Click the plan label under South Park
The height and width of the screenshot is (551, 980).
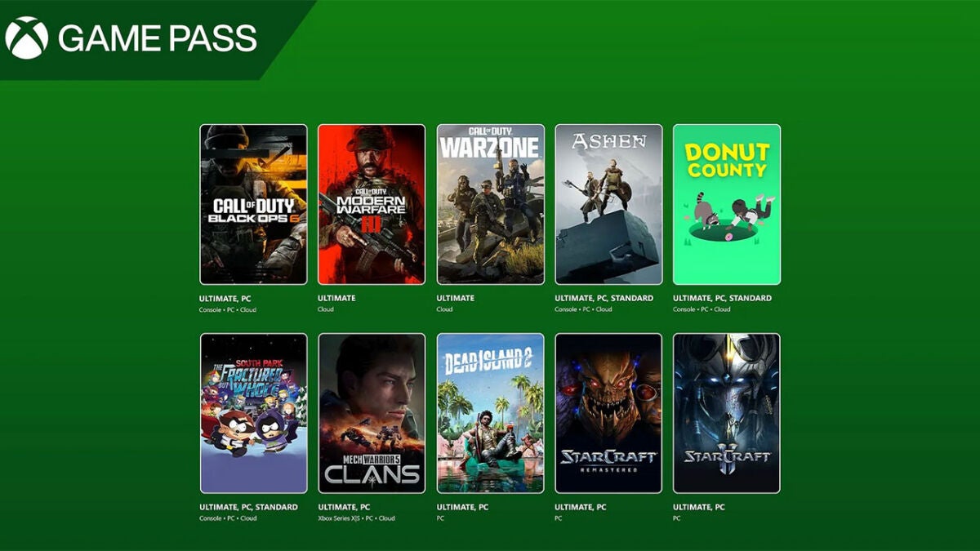[248, 508]
